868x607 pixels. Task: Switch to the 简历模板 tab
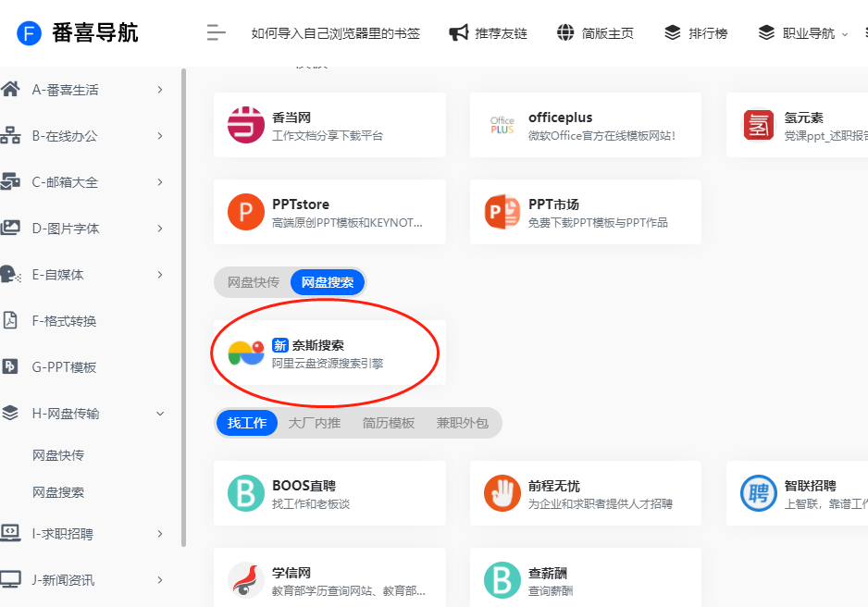tap(389, 423)
